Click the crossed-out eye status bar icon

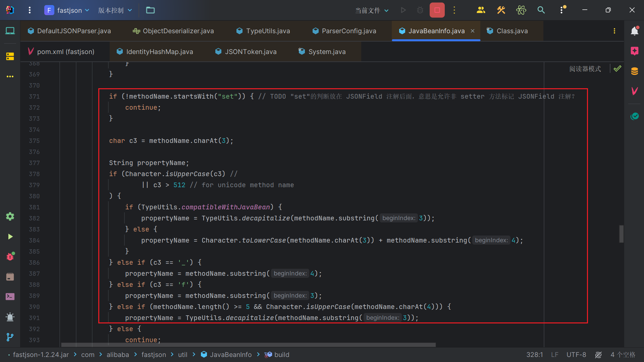click(x=598, y=355)
